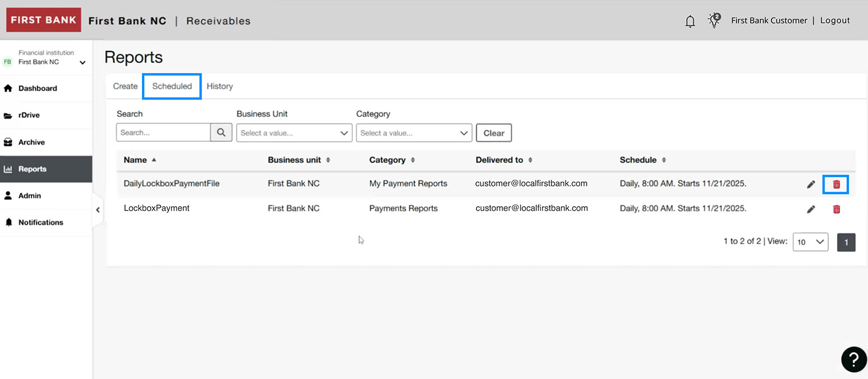
Task: Open the Dashboard from the sidebar
Action: [39, 88]
